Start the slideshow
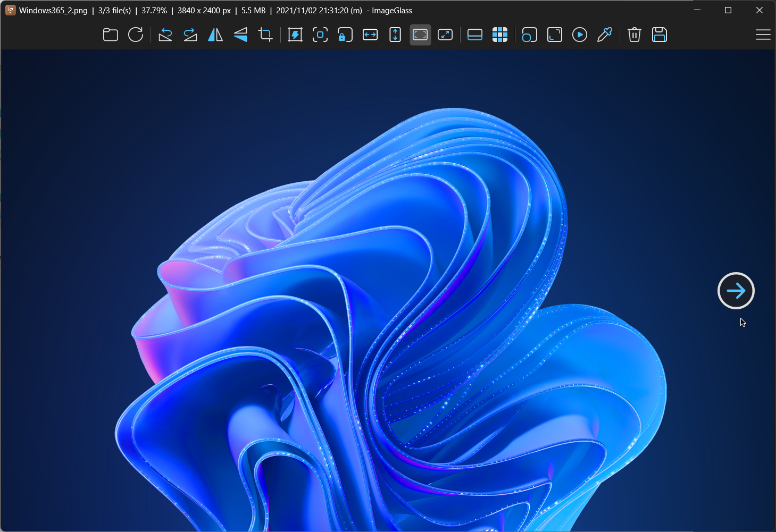 click(x=580, y=35)
